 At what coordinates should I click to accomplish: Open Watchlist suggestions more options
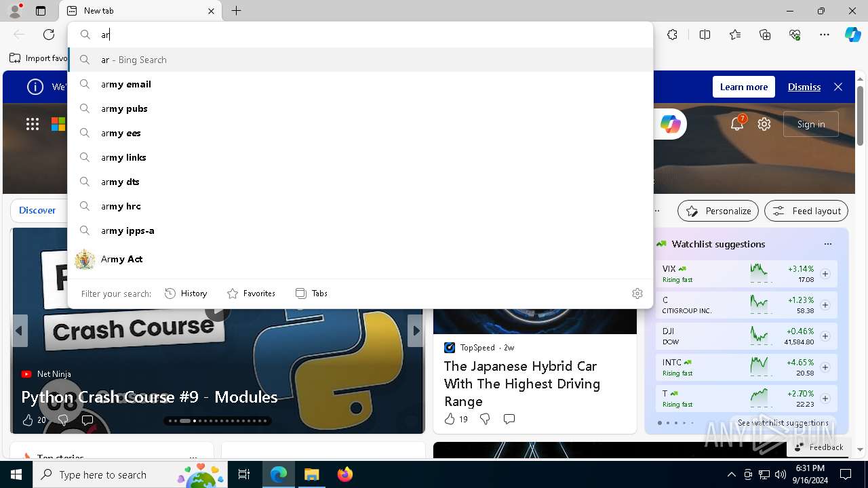827,244
